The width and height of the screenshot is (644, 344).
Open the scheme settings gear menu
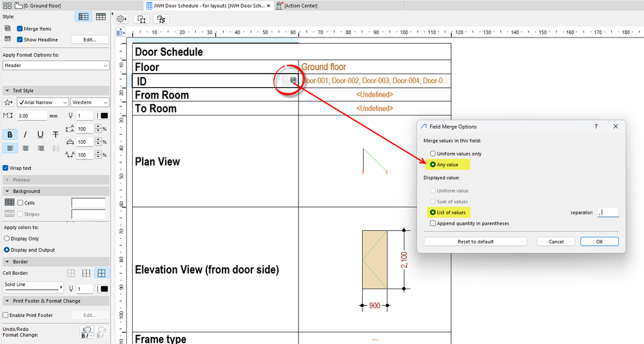[121, 19]
